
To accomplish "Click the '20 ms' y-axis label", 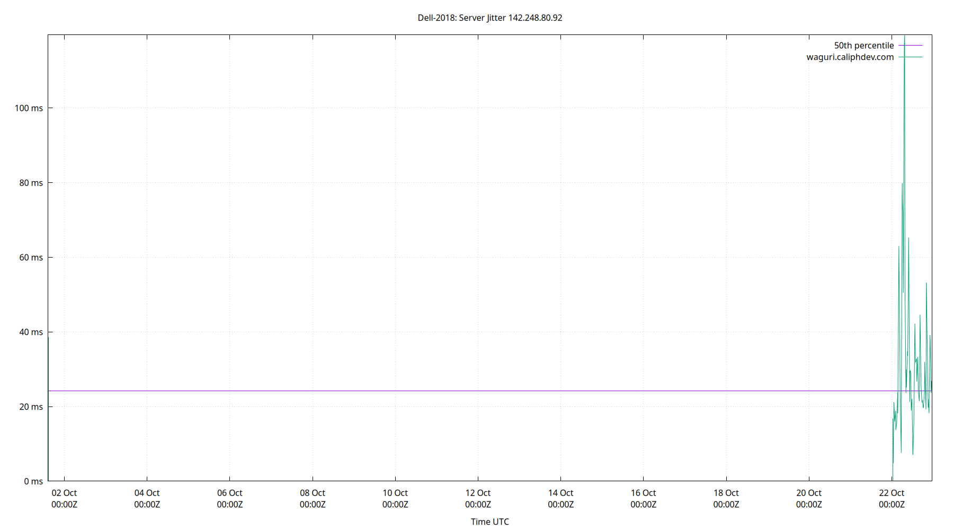I will (31, 407).
